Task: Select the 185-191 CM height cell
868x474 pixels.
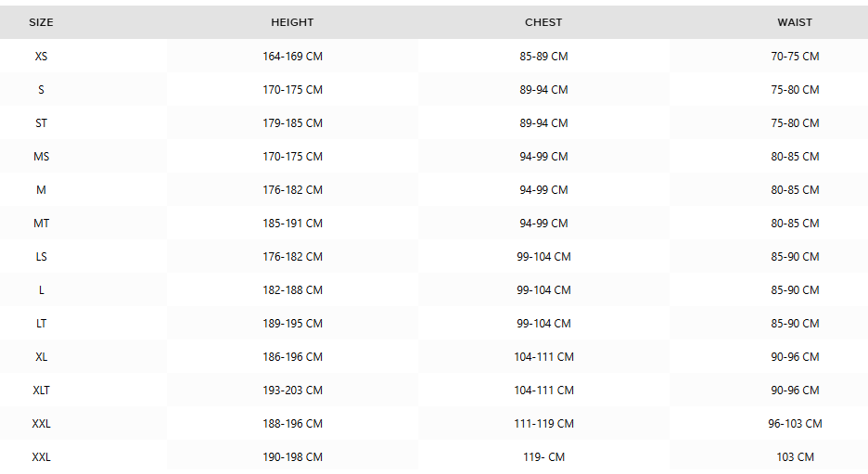Action: 292,224
